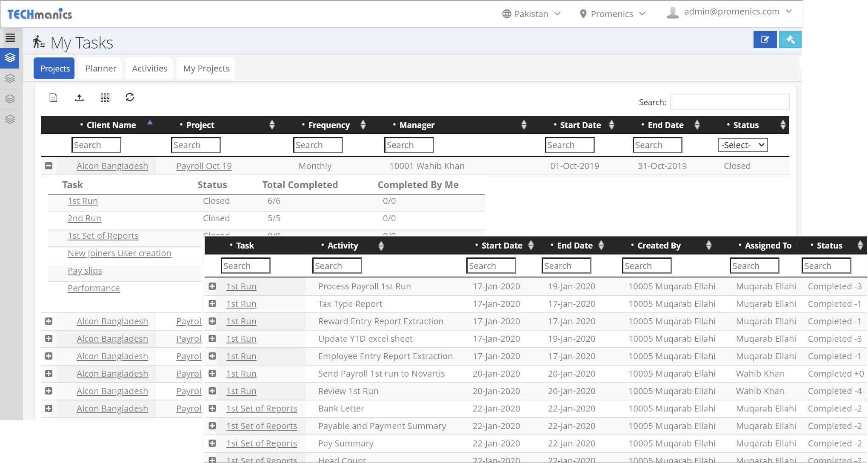
Task: Click the location pin beside Promenics
Action: (x=583, y=14)
